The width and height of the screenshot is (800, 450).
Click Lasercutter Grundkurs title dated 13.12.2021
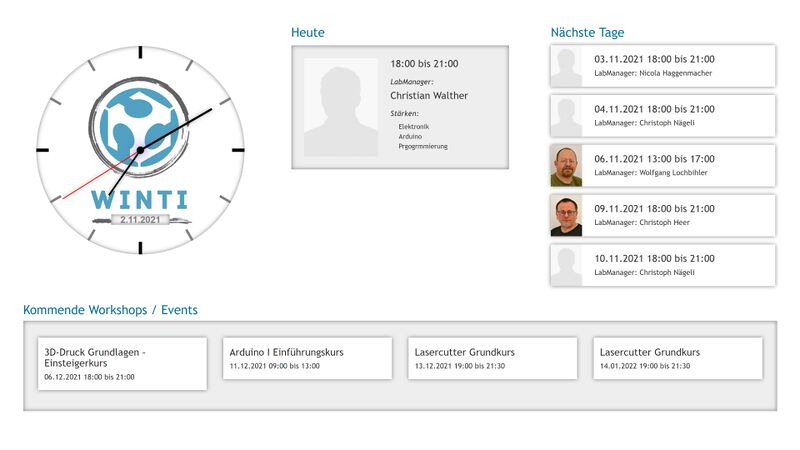click(x=464, y=352)
